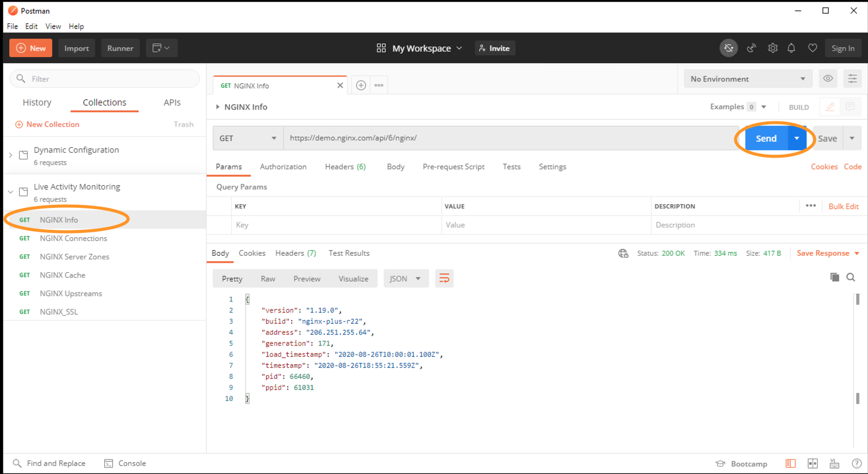Click the Invite button
Image resolution: width=868 pixels, height=474 pixels.
[x=495, y=48]
